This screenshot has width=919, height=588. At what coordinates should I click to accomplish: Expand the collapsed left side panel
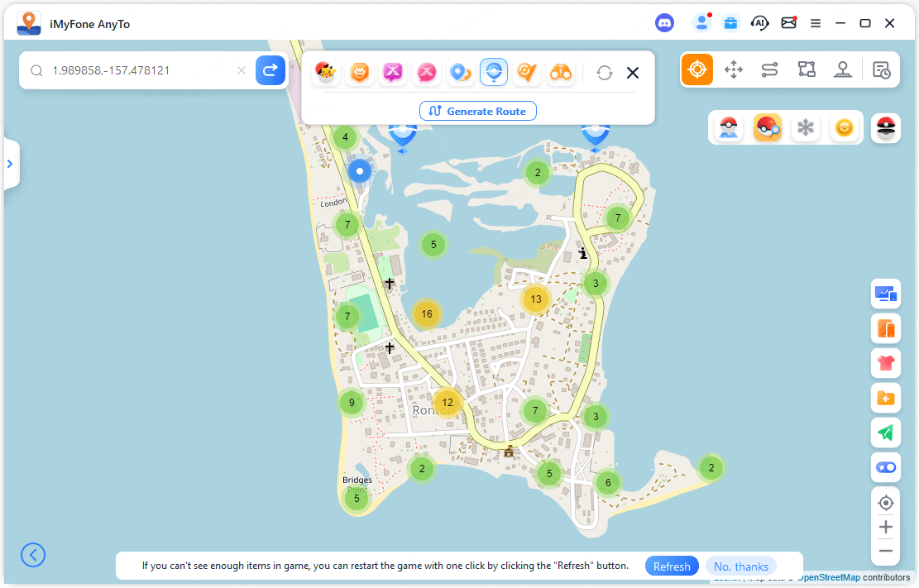pos(10,164)
